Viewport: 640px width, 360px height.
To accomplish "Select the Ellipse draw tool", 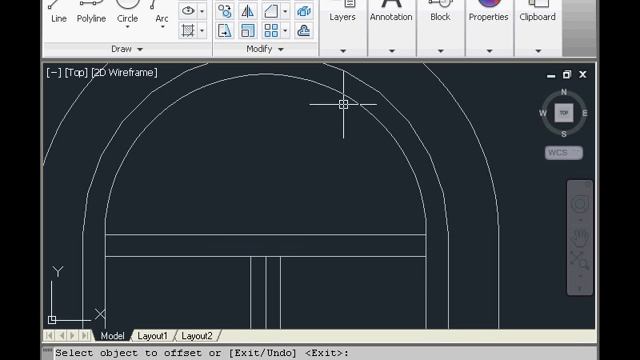I will click(x=188, y=11).
